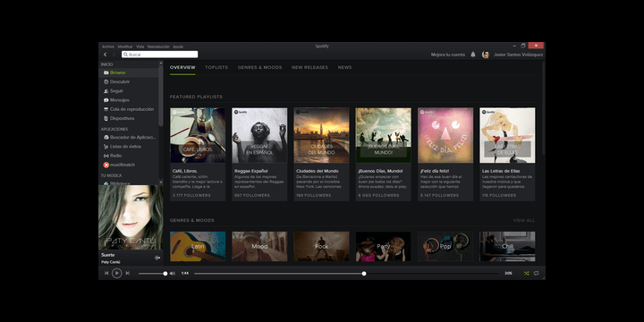Viewport: 644px width, 322px height.
Task: Skip to the next track
Action: point(127,273)
